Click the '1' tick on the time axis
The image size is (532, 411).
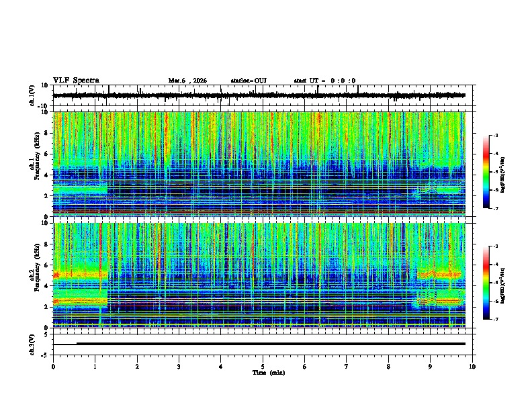click(x=95, y=367)
